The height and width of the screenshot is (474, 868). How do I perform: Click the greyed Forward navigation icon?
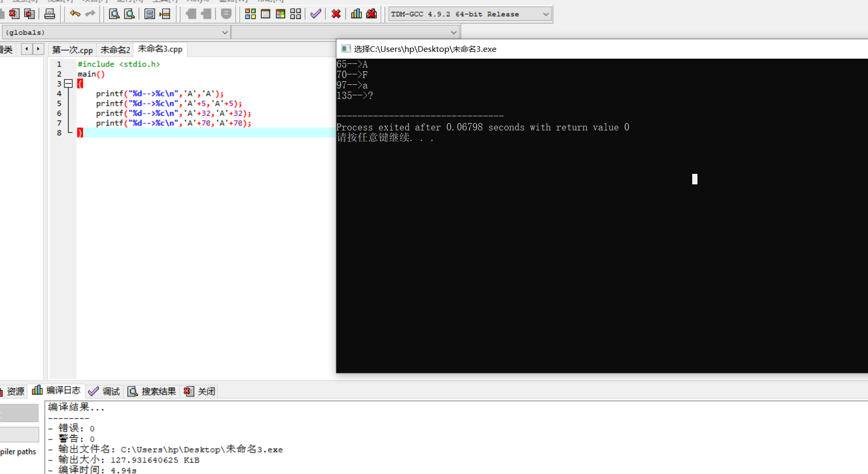click(206, 14)
